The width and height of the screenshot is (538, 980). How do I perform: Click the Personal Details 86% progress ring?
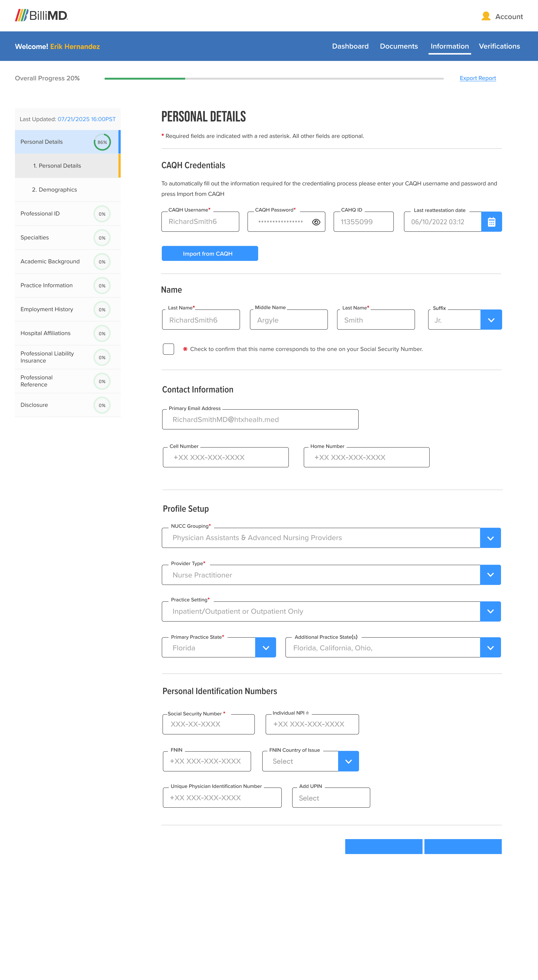pyautogui.click(x=102, y=142)
